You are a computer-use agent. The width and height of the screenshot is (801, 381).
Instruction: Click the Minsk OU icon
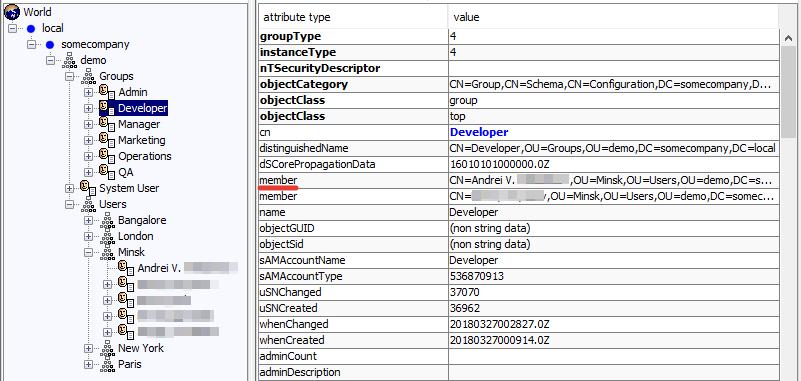coord(107,252)
